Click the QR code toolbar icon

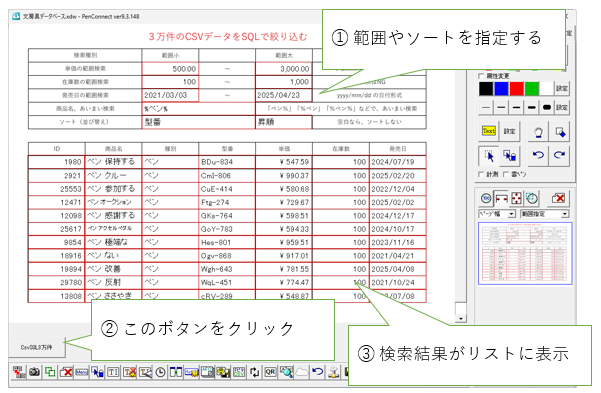[x=270, y=372]
